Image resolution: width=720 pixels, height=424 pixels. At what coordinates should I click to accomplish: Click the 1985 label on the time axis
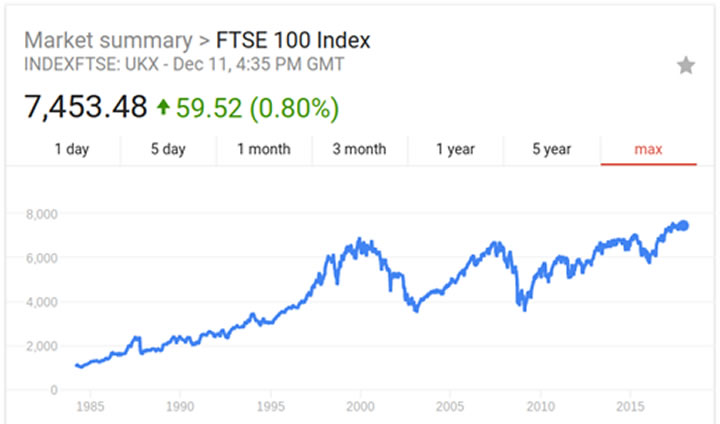pyautogui.click(x=90, y=407)
